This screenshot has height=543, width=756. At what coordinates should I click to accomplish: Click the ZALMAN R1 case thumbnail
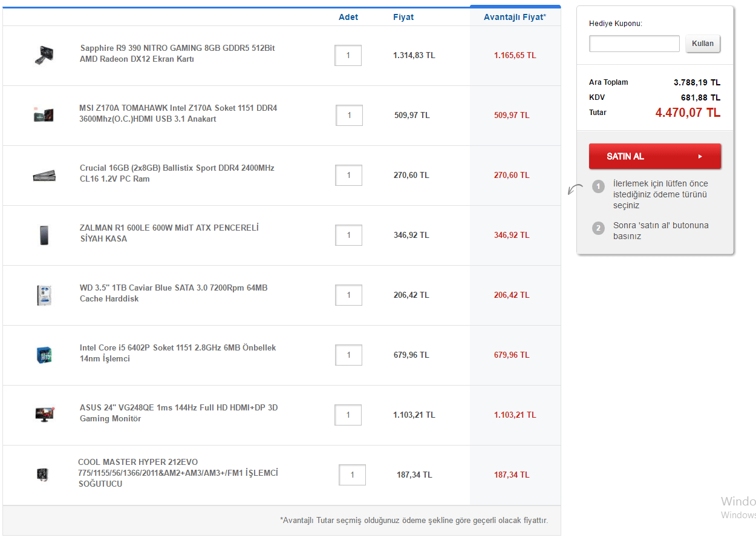(x=44, y=235)
